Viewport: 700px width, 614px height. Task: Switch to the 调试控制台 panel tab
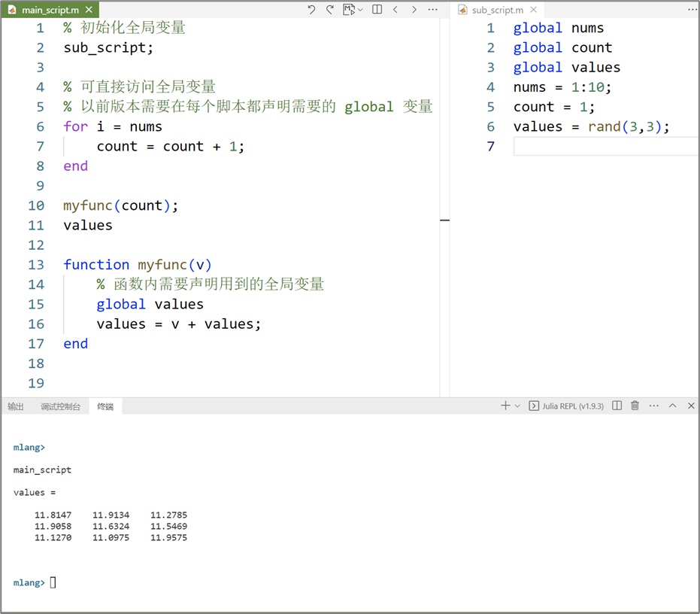point(61,406)
